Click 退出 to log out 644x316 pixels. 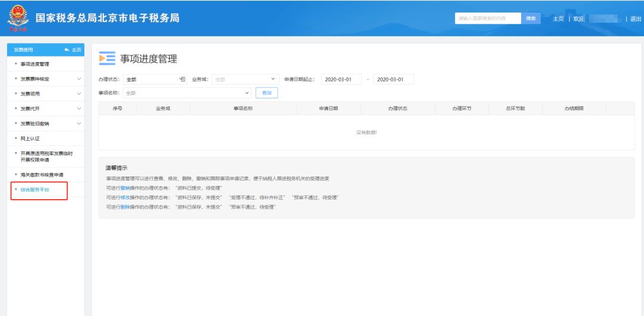(636, 19)
